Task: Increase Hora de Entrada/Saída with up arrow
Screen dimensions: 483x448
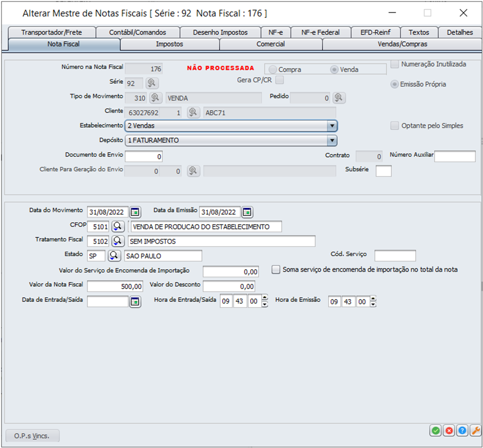Action: point(265,298)
